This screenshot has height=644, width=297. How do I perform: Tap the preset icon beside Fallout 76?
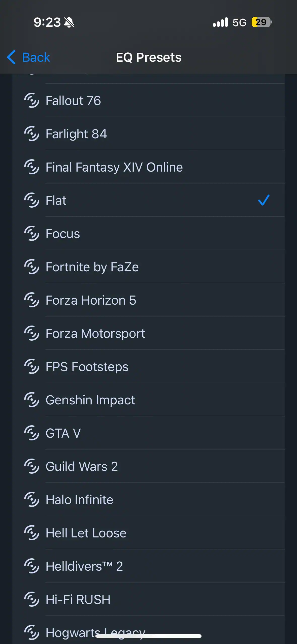(x=32, y=101)
